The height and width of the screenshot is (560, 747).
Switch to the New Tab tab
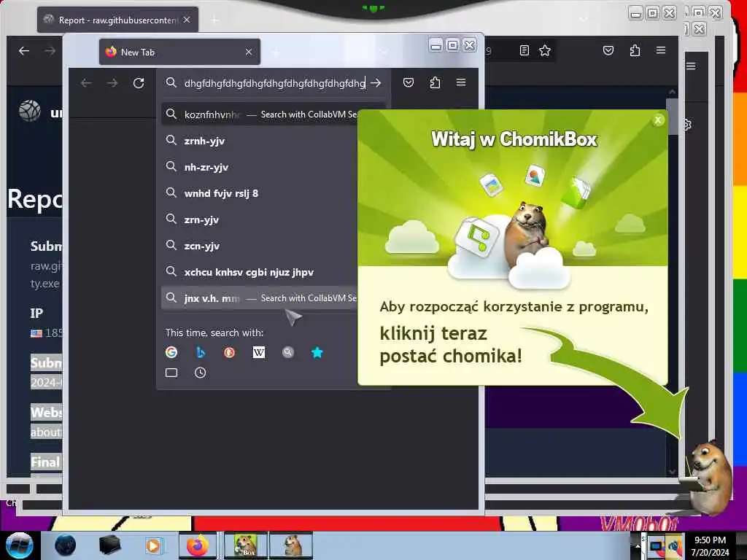[x=179, y=52]
